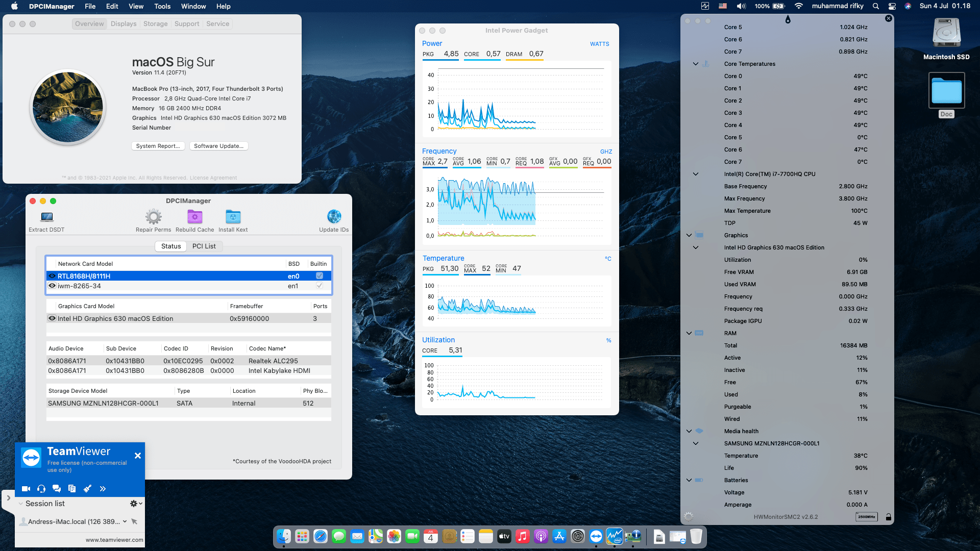Open Finder from the Dock
Viewport: 980px width, 551px height.
pyautogui.click(x=284, y=536)
